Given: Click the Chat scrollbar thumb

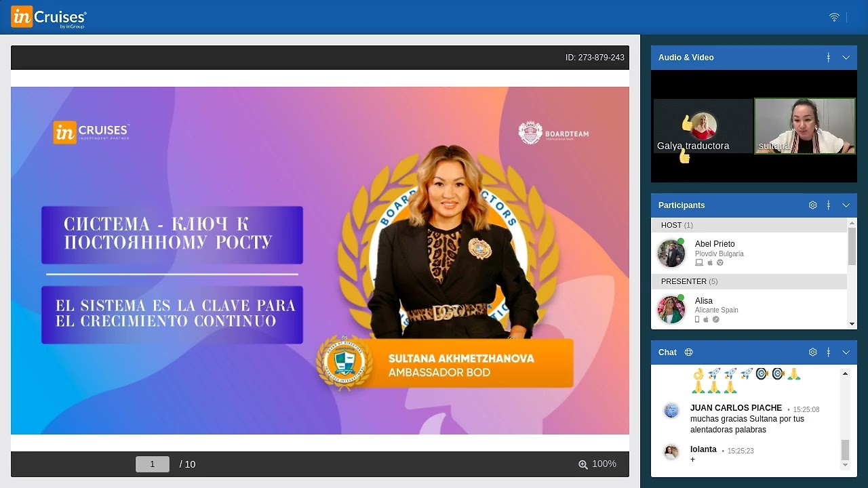Looking at the screenshot, I should click(845, 449).
